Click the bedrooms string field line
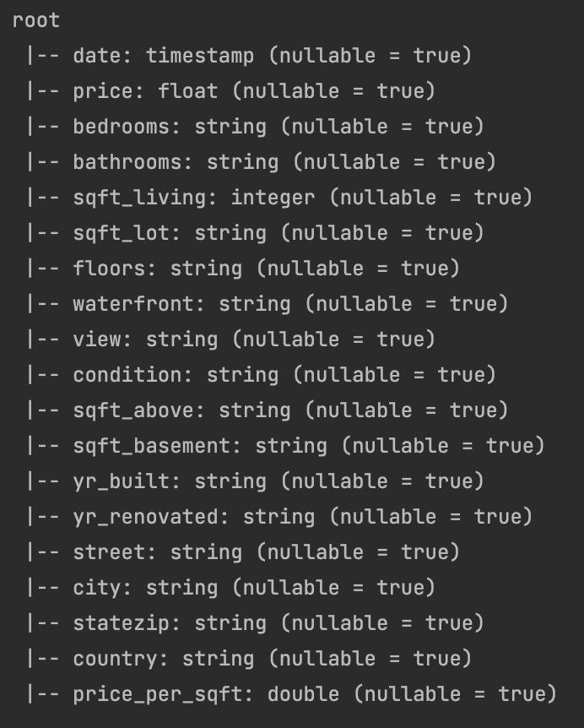Image resolution: width=584 pixels, height=728 pixels. [x=256, y=127]
